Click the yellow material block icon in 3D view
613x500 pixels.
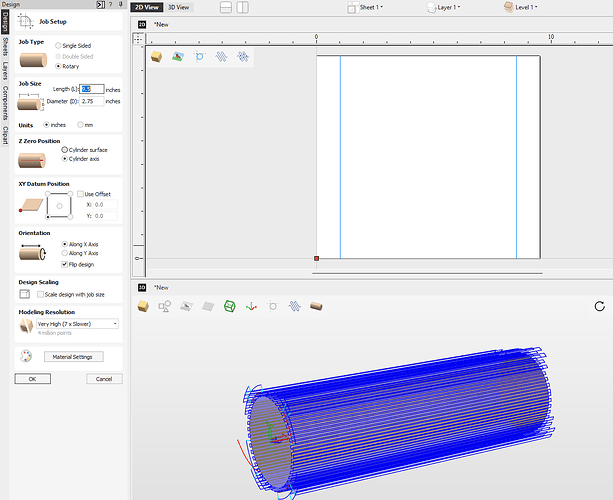pos(143,306)
